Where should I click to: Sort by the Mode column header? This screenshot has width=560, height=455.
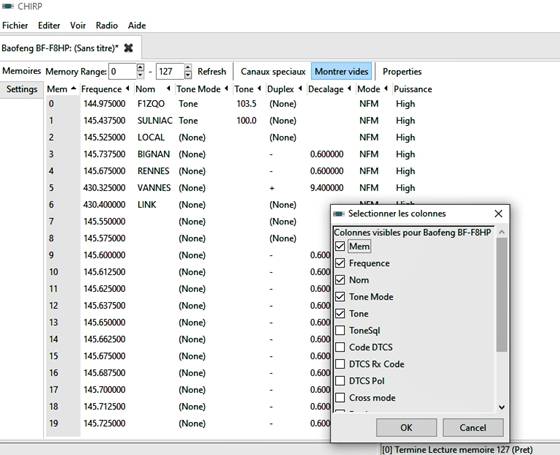pyautogui.click(x=372, y=89)
